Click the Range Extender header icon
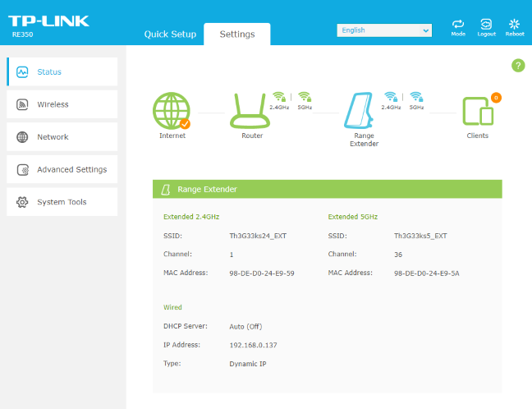532x409 pixels. click(x=166, y=190)
